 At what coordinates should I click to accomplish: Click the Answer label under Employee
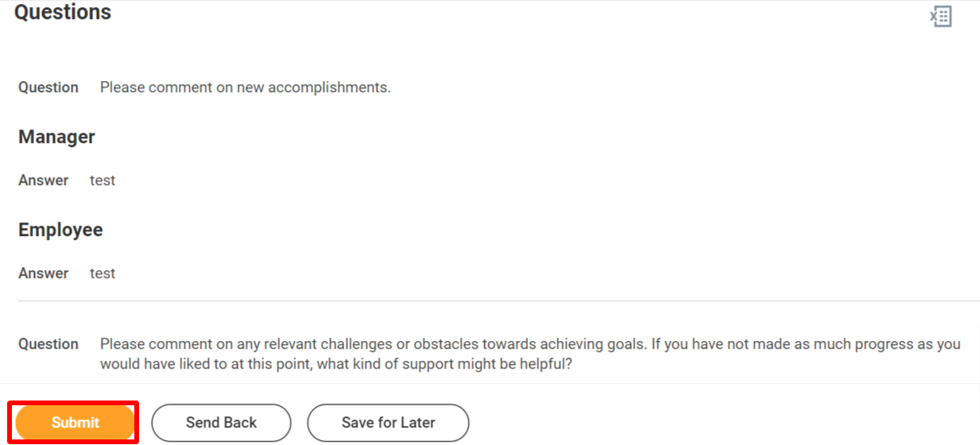pyautogui.click(x=43, y=273)
